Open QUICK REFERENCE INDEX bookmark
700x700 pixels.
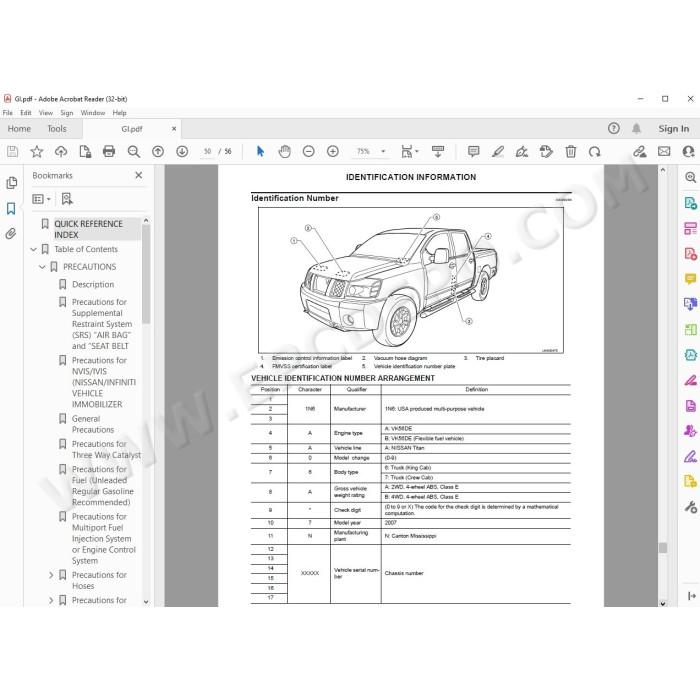pos(88,229)
